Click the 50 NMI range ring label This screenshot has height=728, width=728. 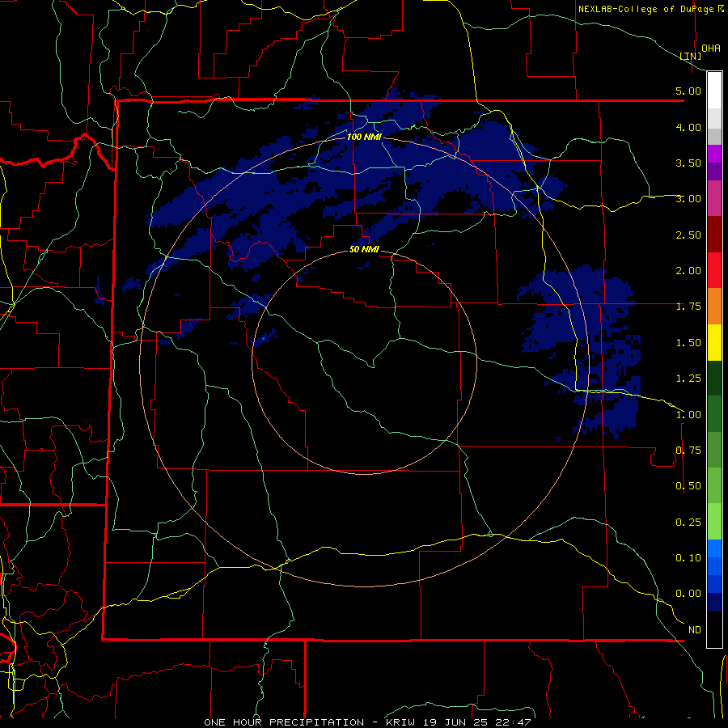tap(365, 249)
